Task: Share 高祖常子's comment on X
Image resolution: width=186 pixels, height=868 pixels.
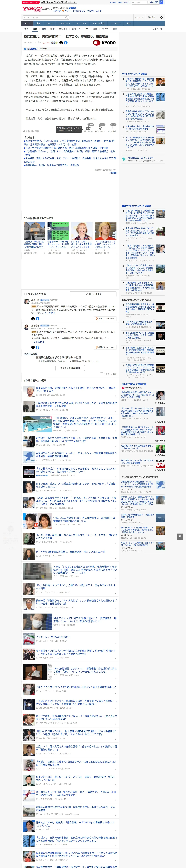Action: (33, 347)
